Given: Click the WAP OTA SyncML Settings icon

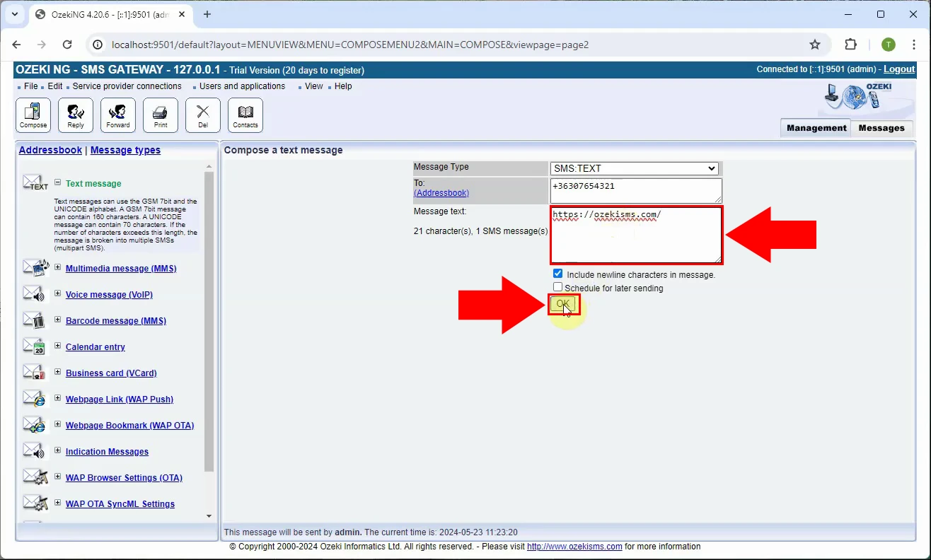Looking at the screenshot, I should pos(35,503).
